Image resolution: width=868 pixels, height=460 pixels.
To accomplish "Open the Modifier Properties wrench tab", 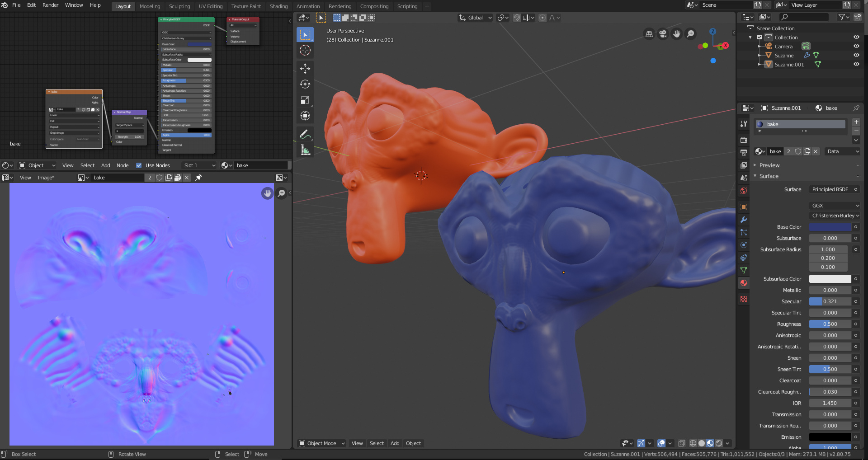I will 743,220.
